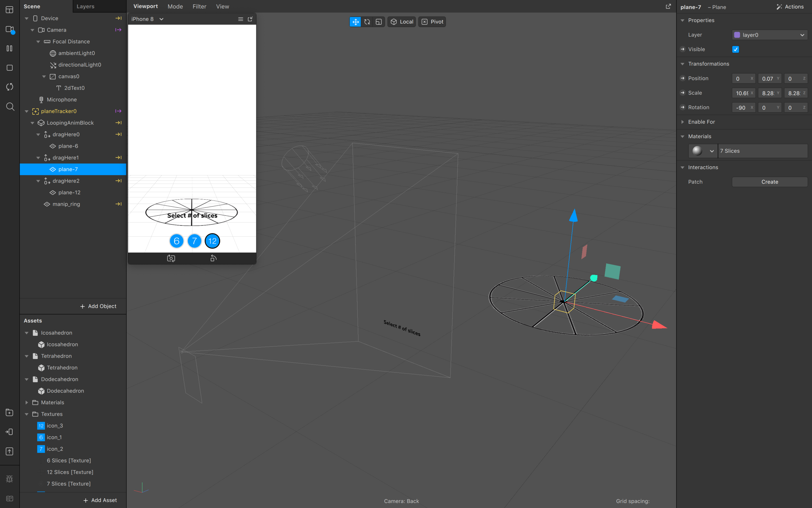Open the search icon in left sidebar
The image size is (812, 508).
coord(10,107)
